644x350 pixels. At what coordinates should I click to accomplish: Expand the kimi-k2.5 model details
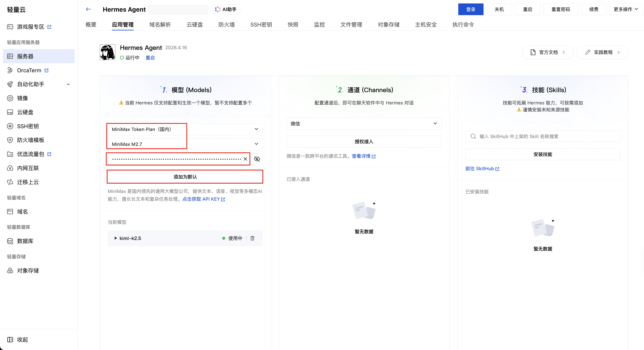pyautogui.click(x=116, y=238)
